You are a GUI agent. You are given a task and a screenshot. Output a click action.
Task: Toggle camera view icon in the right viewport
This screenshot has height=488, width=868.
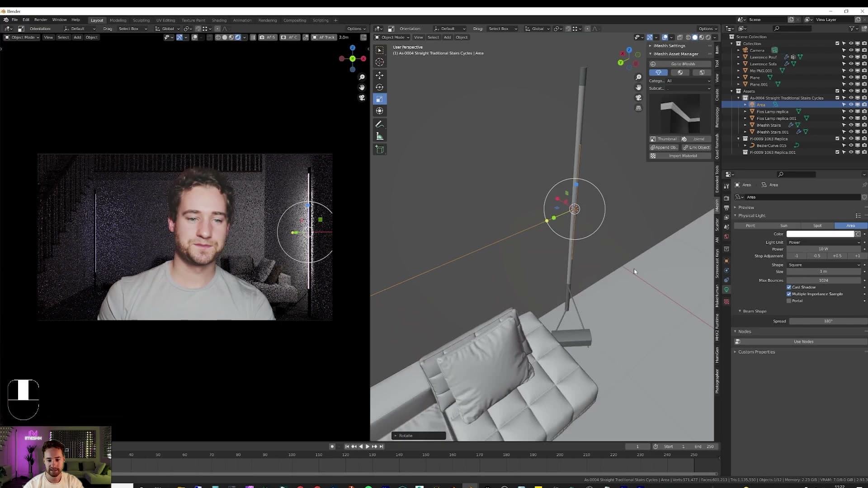pos(638,98)
